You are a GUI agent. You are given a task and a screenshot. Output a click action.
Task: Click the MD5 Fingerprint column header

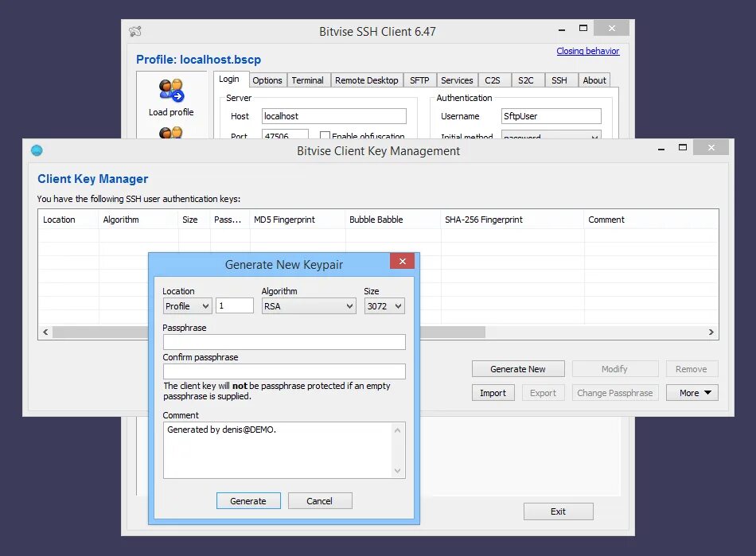tap(297, 220)
